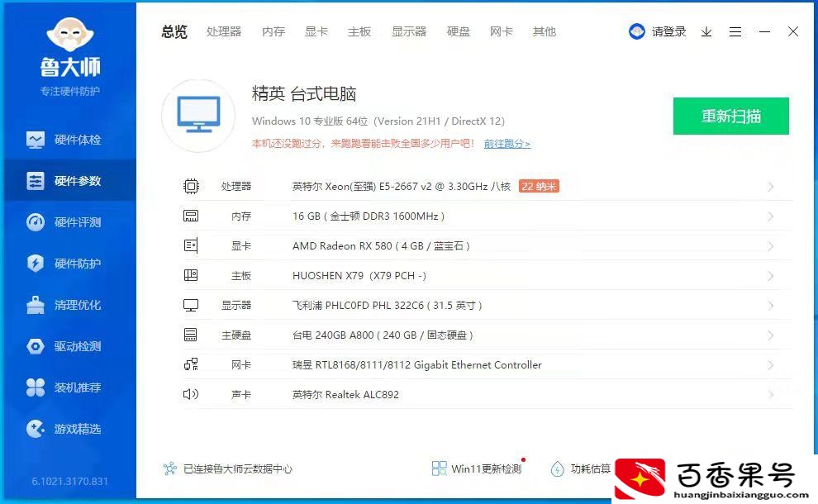Click the motherboard icon
Screen dimensions: 818x504
191,275
